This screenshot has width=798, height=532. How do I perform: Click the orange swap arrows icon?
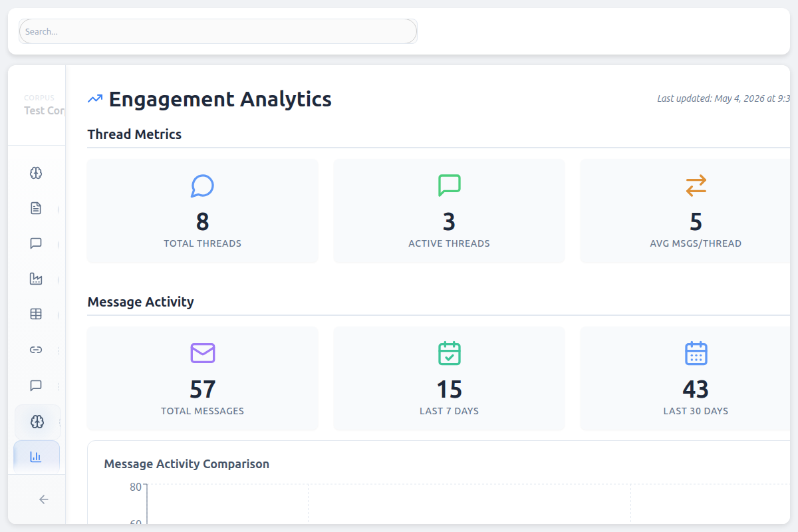pyautogui.click(x=696, y=186)
